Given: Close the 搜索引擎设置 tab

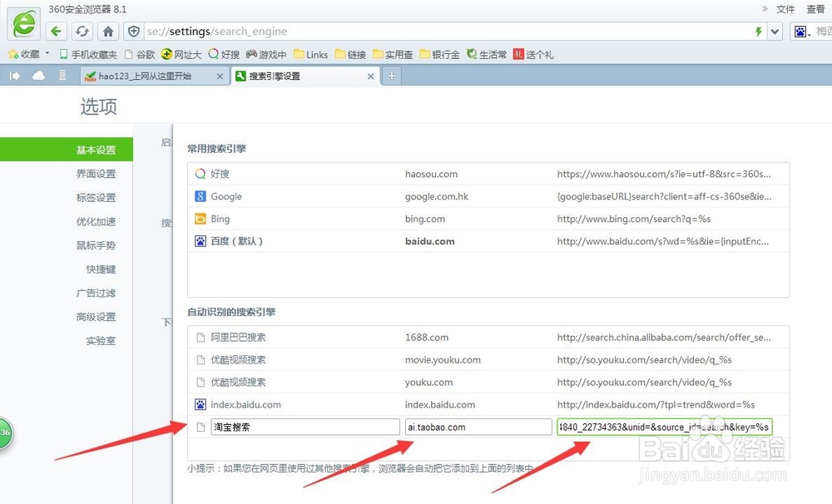Looking at the screenshot, I should [370, 77].
